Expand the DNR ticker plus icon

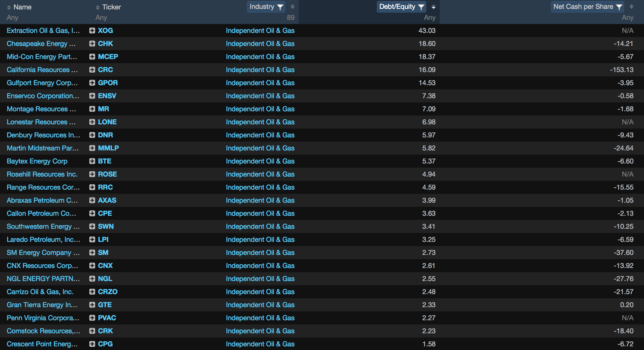pos(92,135)
